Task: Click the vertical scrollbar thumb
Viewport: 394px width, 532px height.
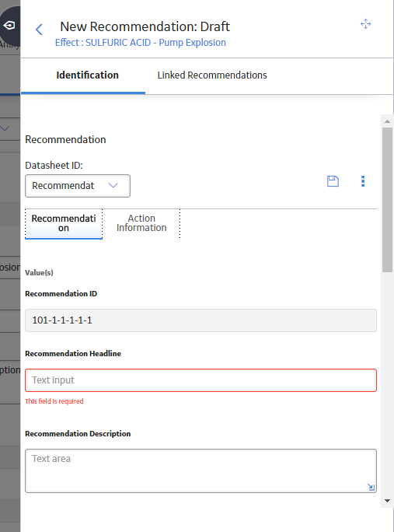Action: 387,200
